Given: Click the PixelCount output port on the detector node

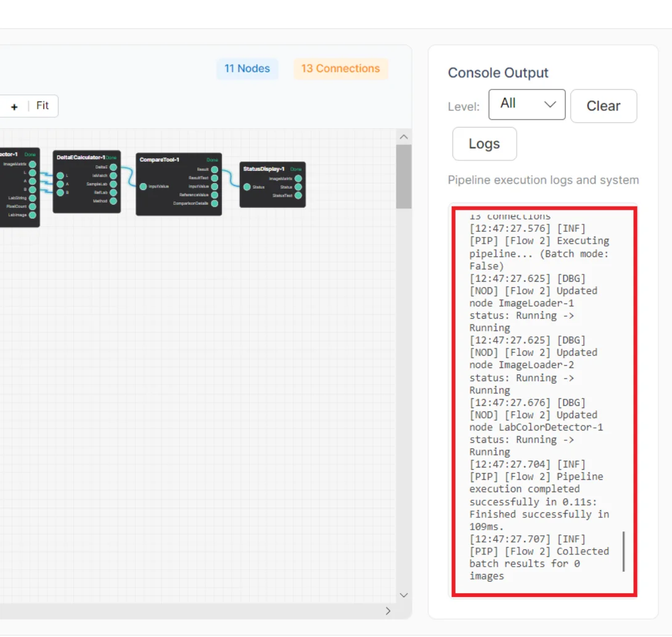Looking at the screenshot, I should (x=33, y=207).
